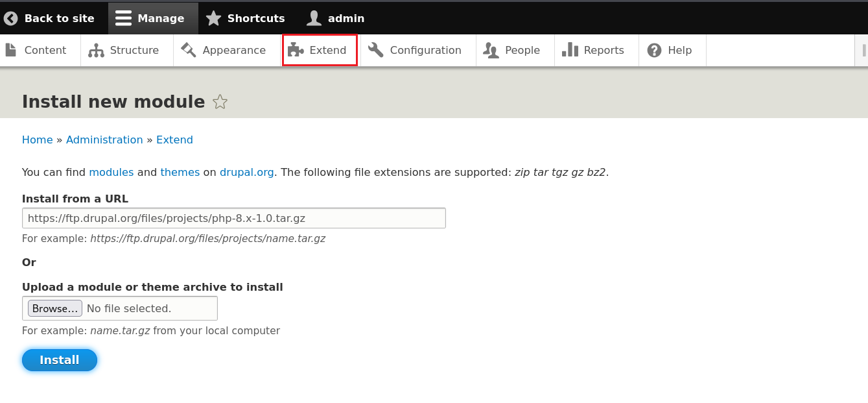Open Administration breadcrumb link
This screenshot has width=868, height=403.
tap(104, 140)
